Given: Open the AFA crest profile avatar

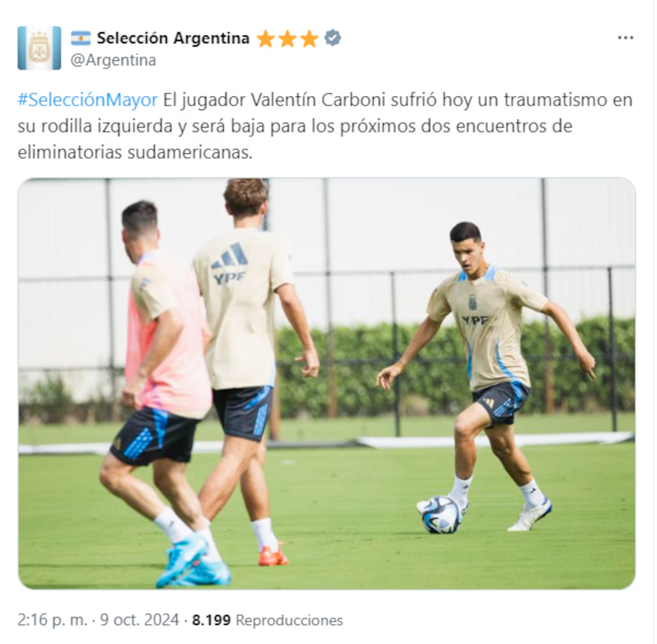Looking at the screenshot, I should pos(39,48).
